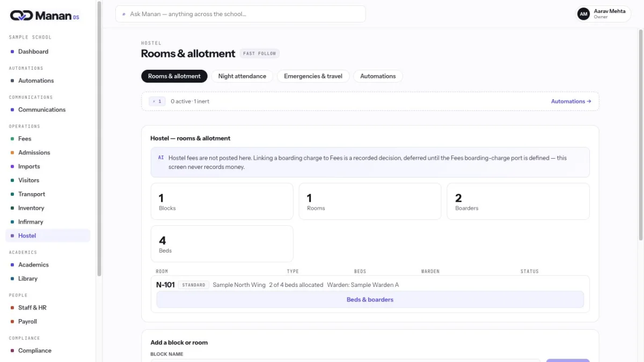
Task: Open Compliance in the sidebar
Action: 48,351
